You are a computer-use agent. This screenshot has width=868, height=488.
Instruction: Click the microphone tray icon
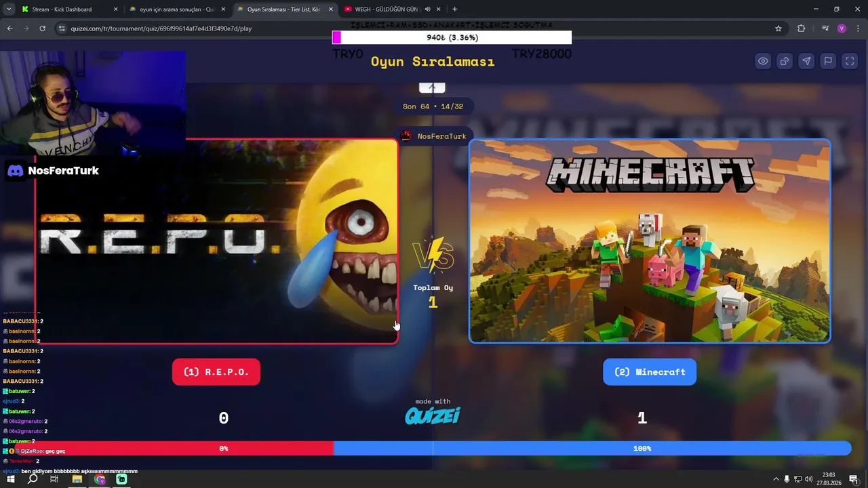click(x=787, y=479)
